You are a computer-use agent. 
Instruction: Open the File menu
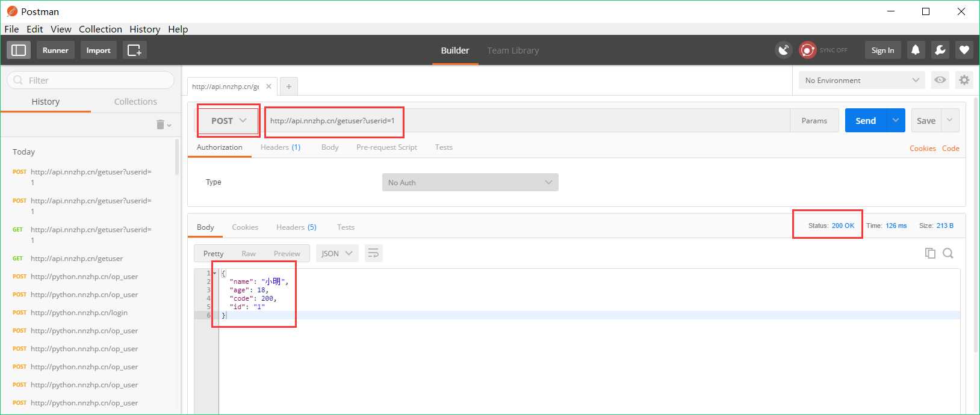(x=11, y=29)
